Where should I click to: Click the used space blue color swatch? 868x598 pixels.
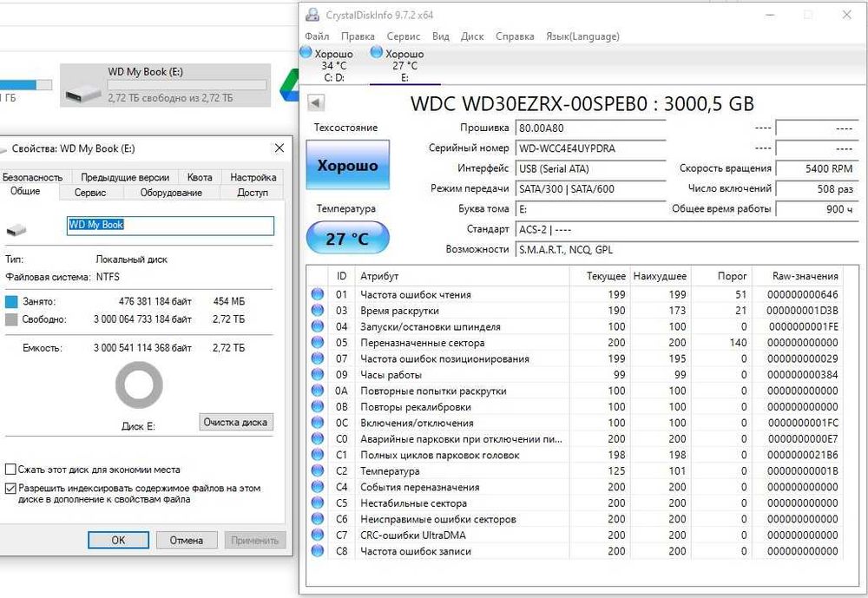tap(11, 302)
